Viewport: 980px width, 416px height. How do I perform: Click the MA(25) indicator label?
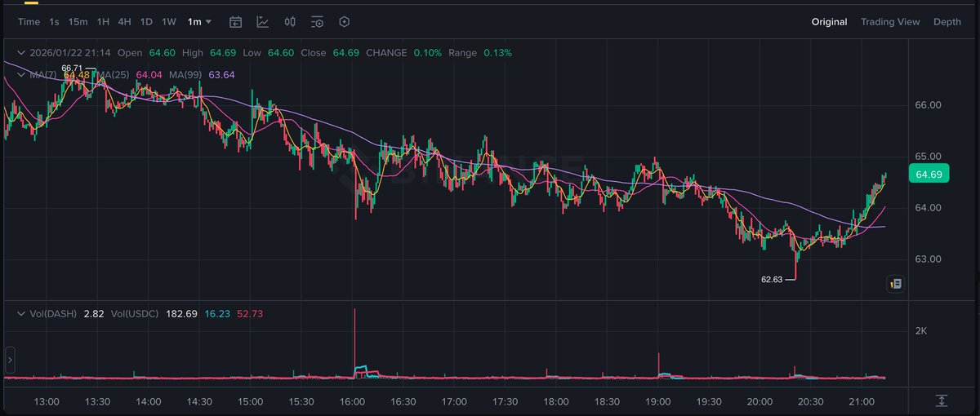(114, 75)
